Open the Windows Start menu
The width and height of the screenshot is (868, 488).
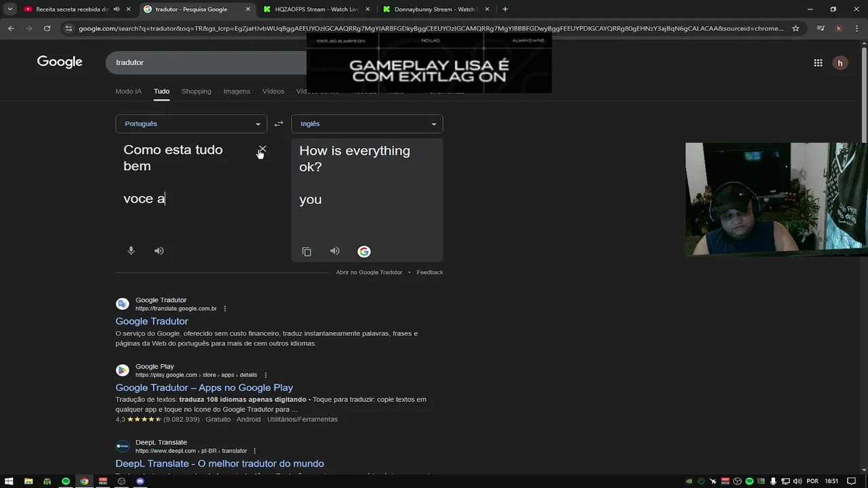click(x=9, y=481)
